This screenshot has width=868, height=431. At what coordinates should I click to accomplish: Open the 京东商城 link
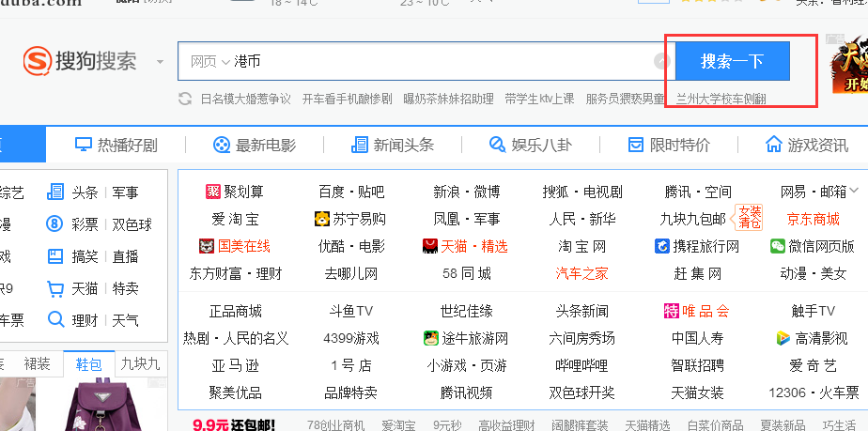point(814,219)
